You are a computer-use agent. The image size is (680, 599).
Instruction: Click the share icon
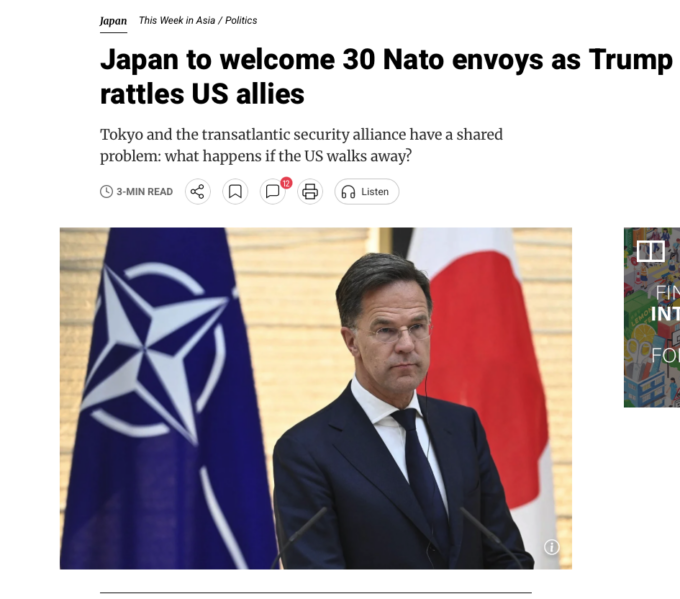[x=198, y=191]
